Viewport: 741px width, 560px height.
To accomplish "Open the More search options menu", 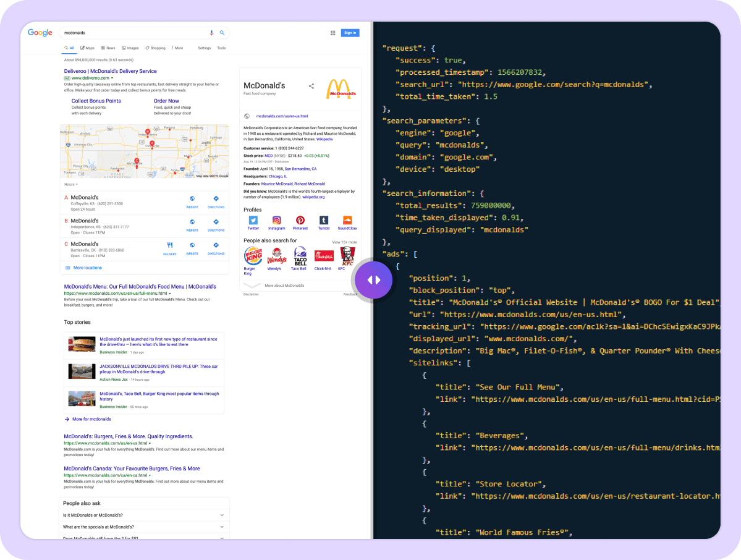I will 178,48.
